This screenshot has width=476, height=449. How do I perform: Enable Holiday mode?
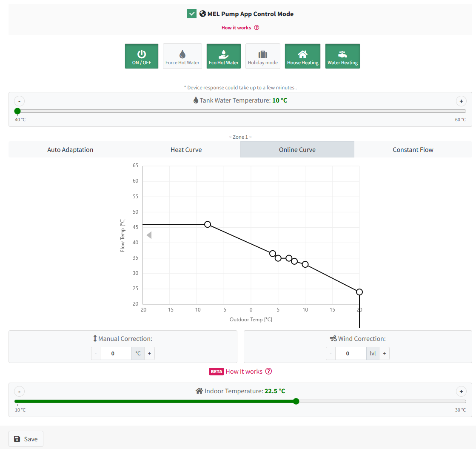point(262,56)
